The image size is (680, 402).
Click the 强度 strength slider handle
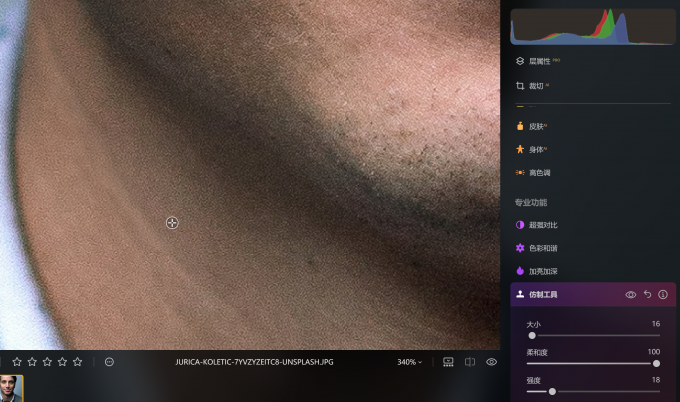point(552,392)
